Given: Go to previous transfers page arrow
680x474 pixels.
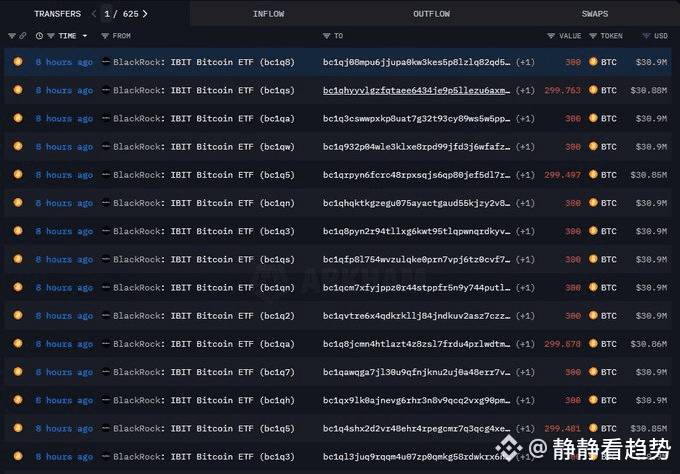Looking at the screenshot, I should [x=94, y=14].
